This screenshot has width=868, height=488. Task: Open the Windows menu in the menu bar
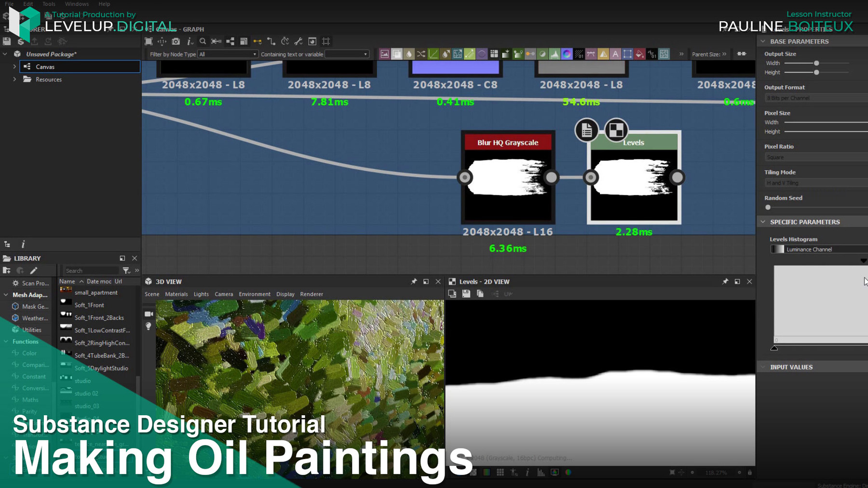coord(77,4)
